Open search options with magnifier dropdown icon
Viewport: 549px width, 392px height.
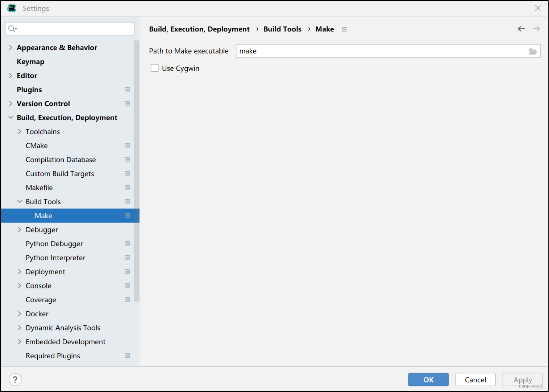point(12,28)
